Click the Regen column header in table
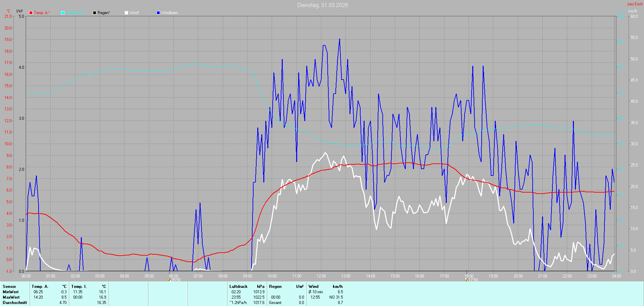The image size is (644, 306). [x=275, y=287]
